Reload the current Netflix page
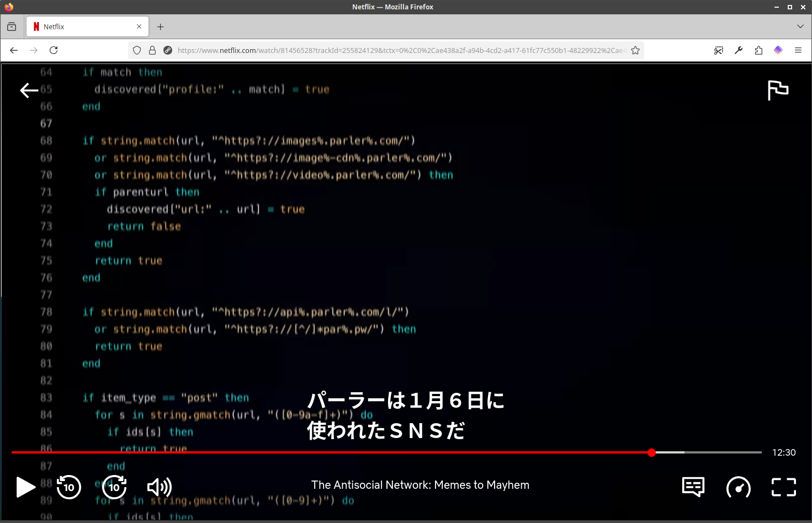Viewport: 812px width, 523px height. [x=54, y=50]
